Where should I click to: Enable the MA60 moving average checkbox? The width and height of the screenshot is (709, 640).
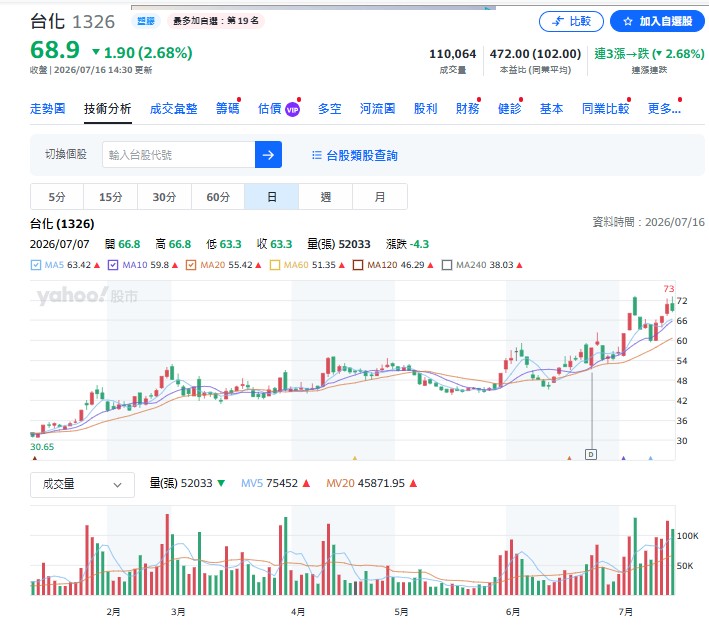(x=274, y=265)
